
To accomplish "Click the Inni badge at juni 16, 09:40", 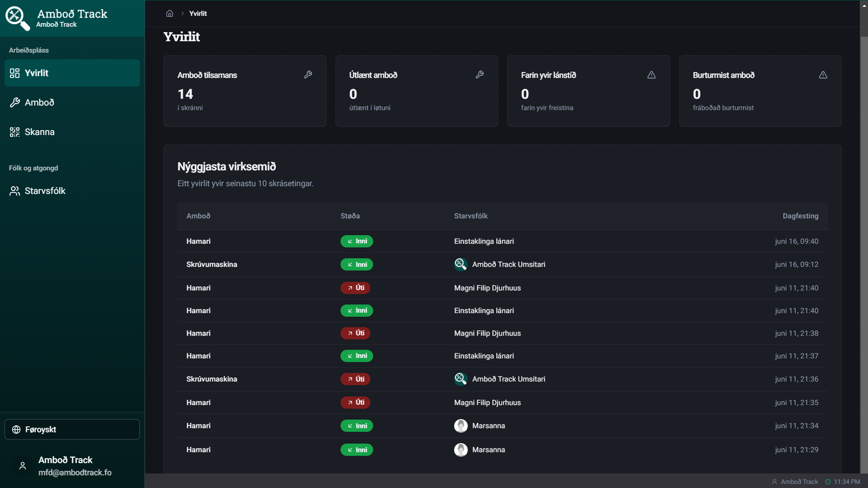I will (x=356, y=241).
